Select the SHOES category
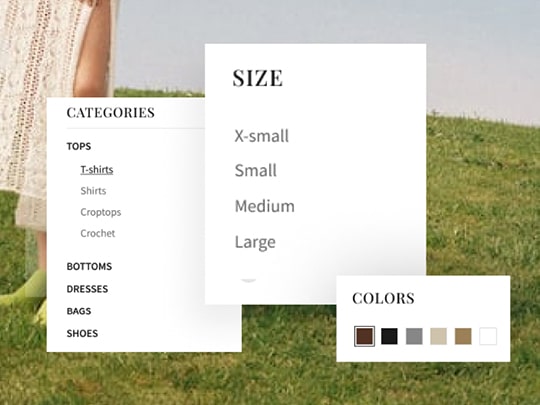540x405 pixels. click(x=82, y=333)
